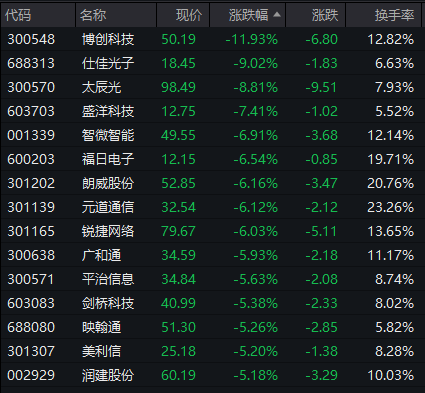Click turnover rate 11.17%
The image size is (425, 393).
tap(391, 255)
